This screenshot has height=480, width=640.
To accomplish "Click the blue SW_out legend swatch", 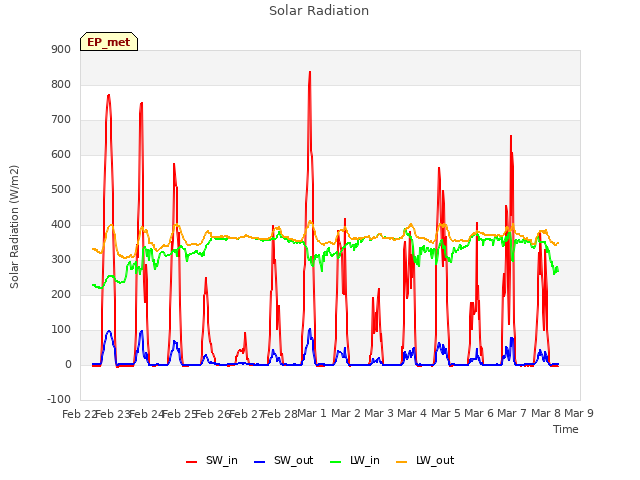I will pos(259,462).
